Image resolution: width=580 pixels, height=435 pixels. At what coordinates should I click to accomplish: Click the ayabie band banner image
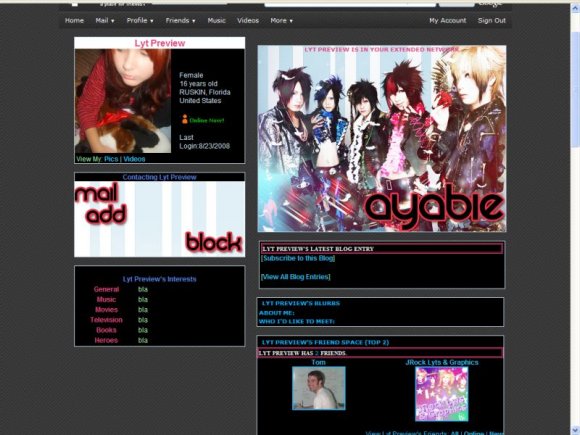coord(382,139)
